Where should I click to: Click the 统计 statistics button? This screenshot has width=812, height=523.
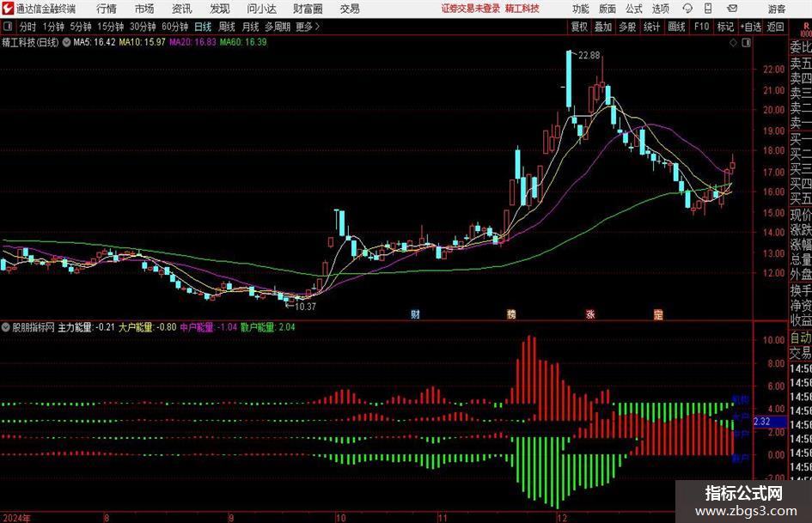[651, 27]
